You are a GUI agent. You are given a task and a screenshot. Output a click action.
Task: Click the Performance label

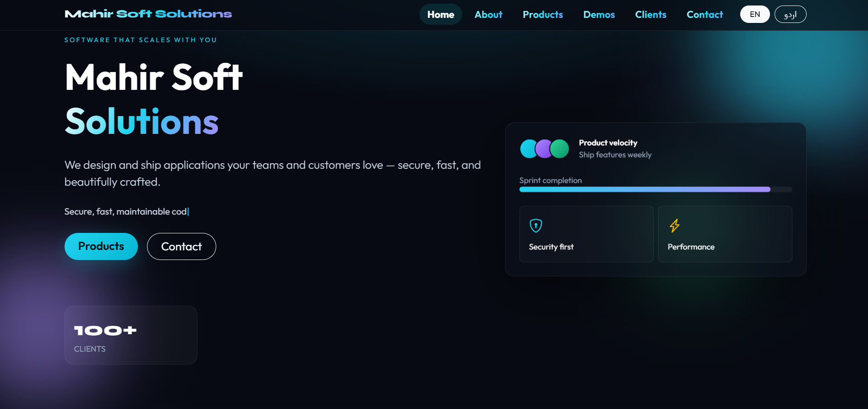click(x=691, y=247)
